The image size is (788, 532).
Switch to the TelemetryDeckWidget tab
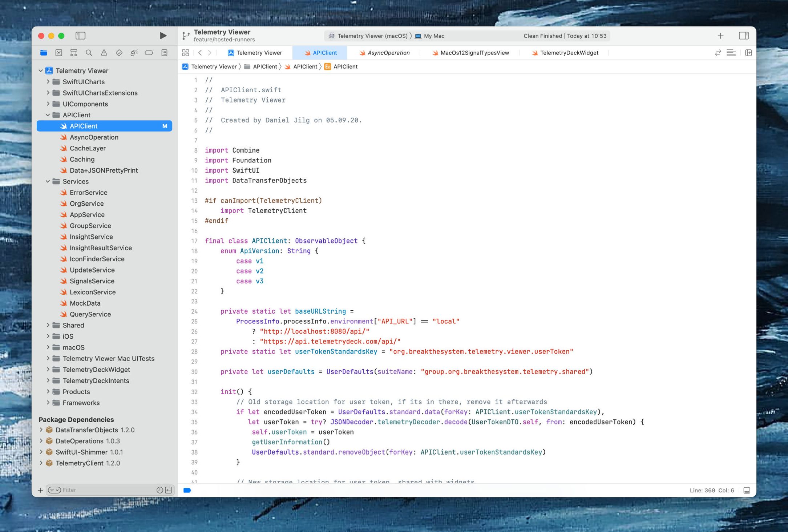pos(569,53)
